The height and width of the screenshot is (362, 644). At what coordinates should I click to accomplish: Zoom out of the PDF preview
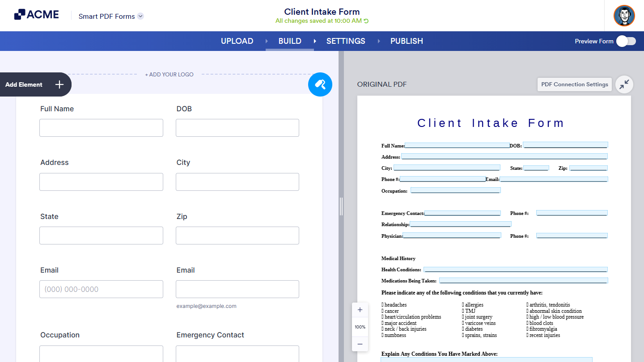(x=360, y=344)
